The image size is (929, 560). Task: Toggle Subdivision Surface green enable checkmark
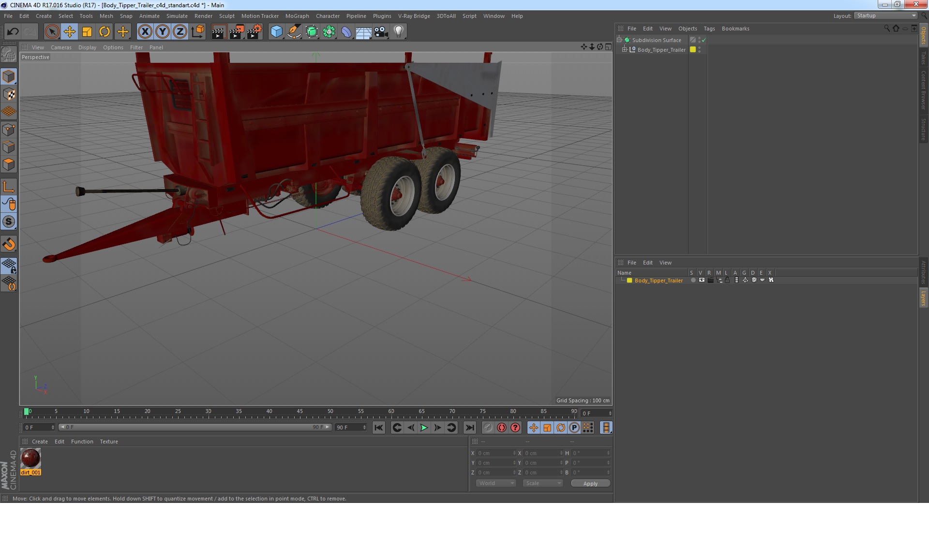click(704, 40)
